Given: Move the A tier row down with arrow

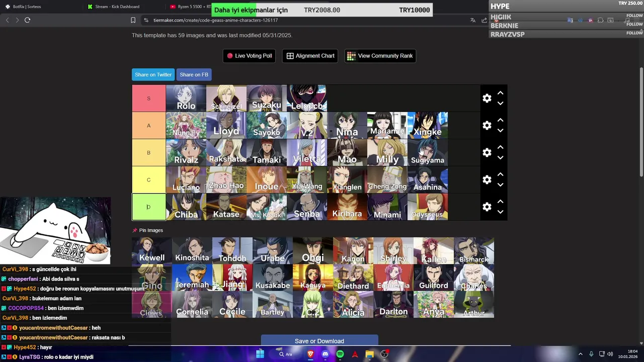Looking at the screenshot, I should pos(500,131).
